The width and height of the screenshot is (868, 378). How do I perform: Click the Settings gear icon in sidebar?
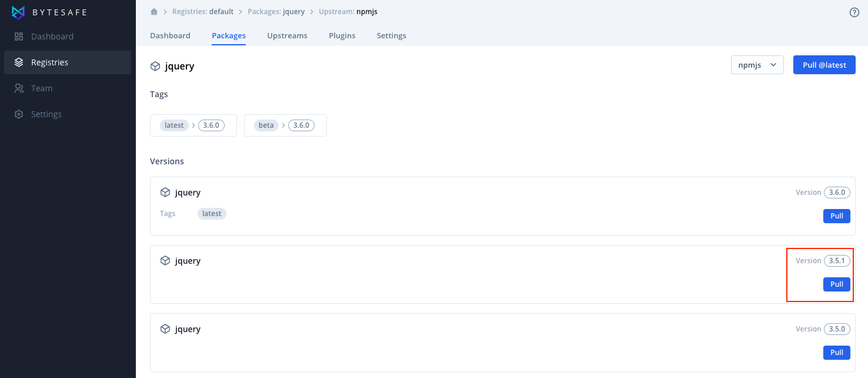click(19, 114)
